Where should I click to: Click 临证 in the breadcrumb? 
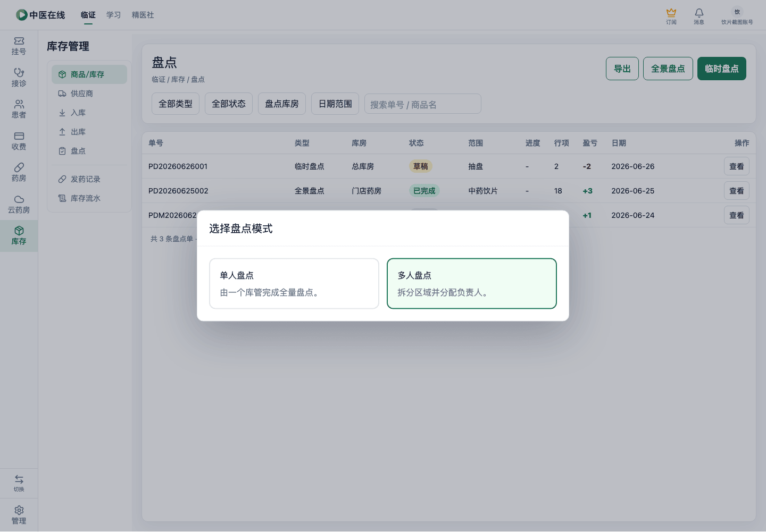(x=159, y=79)
